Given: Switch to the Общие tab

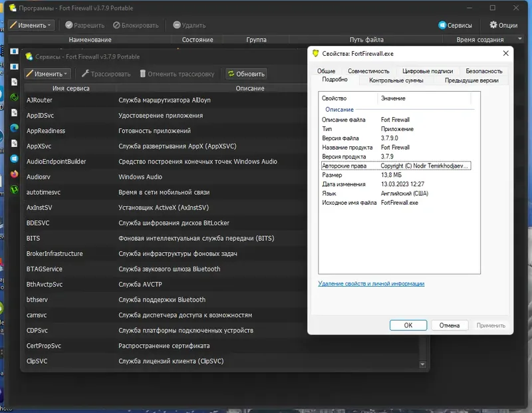Looking at the screenshot, I should tap(326, 71).
